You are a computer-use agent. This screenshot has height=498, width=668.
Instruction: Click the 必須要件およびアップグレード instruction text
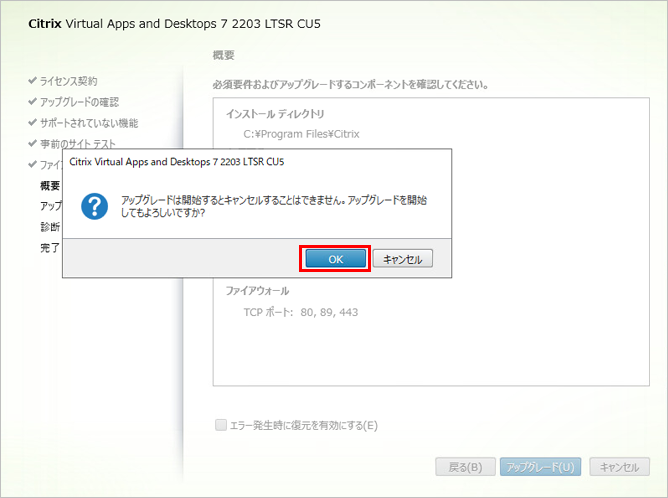tap(350, 85)
